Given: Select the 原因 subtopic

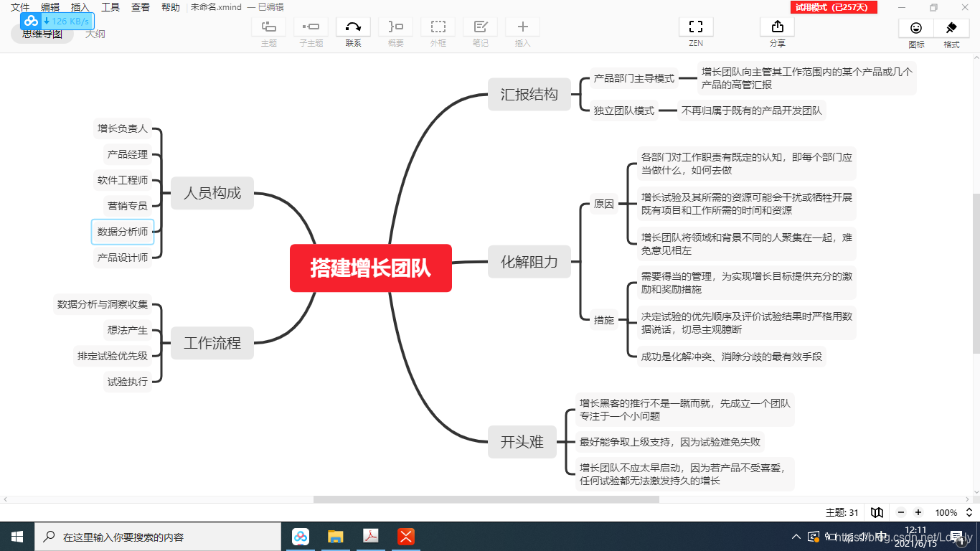Looking at the screenshot, I should [604, 204].
